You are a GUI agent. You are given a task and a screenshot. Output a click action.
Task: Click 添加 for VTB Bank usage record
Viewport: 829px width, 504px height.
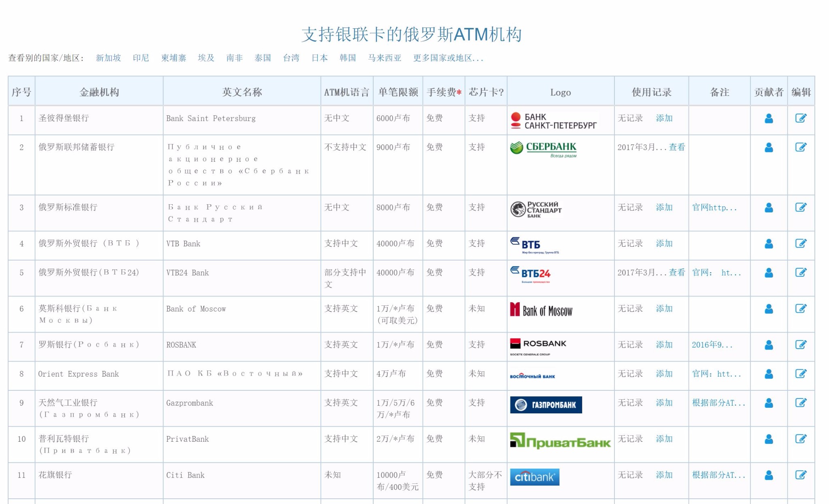[664, 244]
